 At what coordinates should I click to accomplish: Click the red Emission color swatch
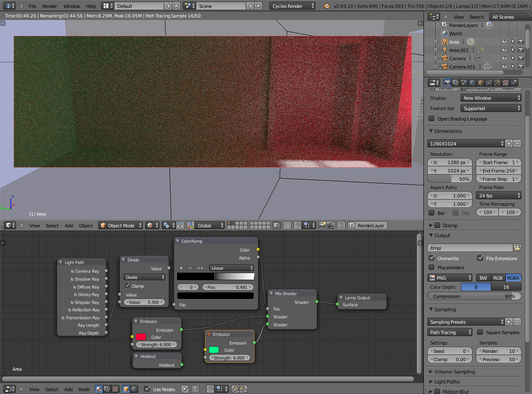(141, 337)
